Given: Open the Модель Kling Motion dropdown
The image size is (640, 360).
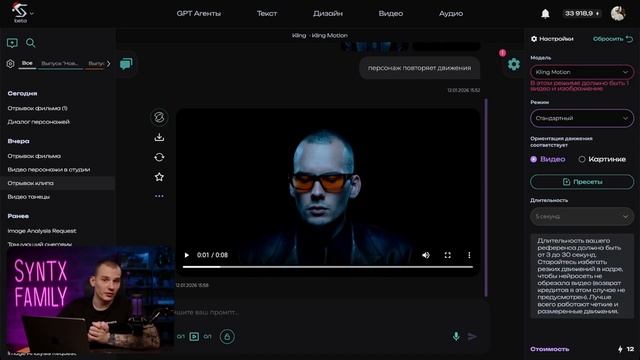Looking at the screenshot, I should pos(582,72).
